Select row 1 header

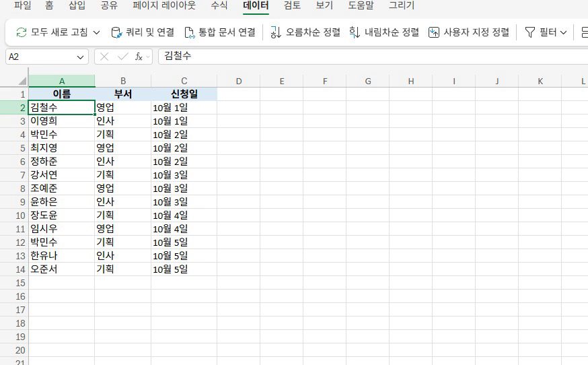[14, 94]
